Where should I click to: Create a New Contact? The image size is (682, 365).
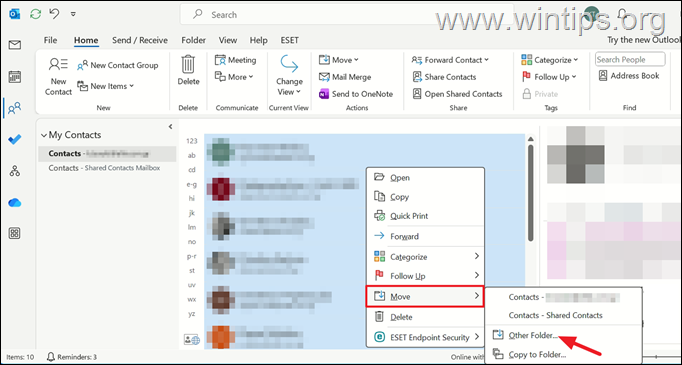58,77
